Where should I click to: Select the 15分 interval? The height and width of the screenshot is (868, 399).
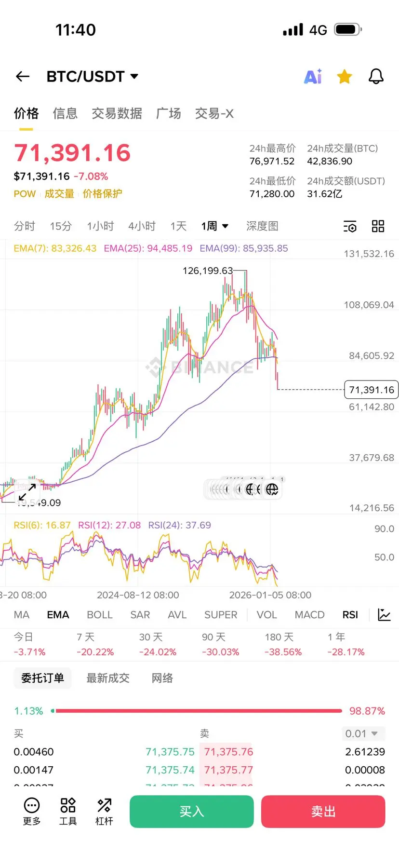pyautogui.click(x=61, y=226)
